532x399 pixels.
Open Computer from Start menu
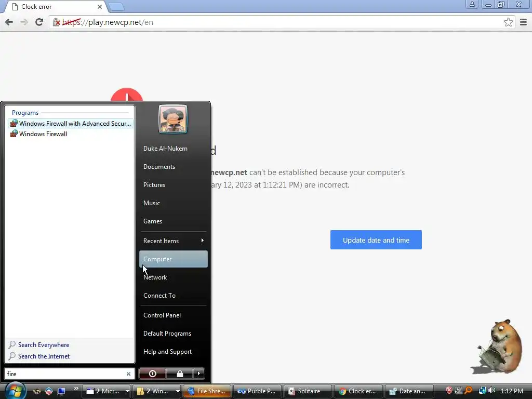coord(173,259)
